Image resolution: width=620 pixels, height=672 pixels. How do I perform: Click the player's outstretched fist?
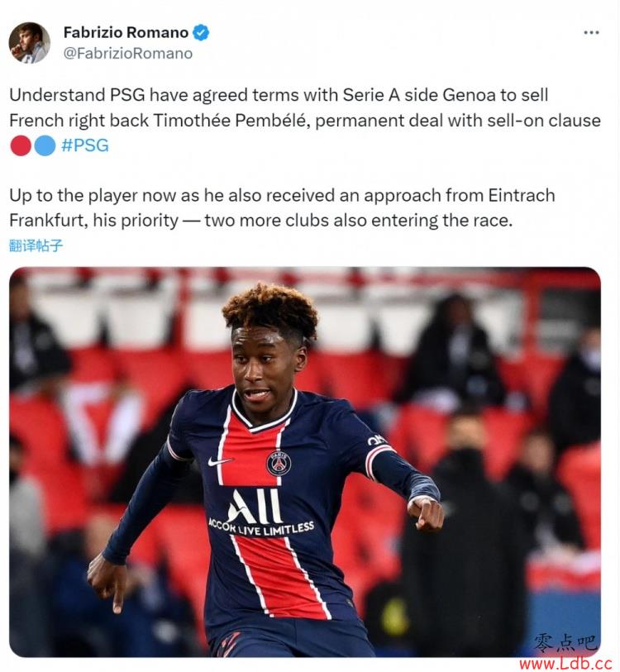pyautogui.click(x=426, y=513)
